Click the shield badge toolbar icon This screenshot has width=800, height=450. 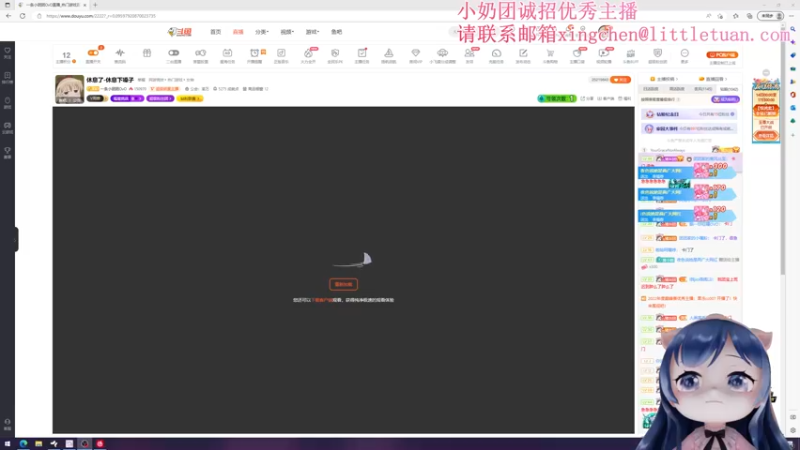tap(658, 53)
